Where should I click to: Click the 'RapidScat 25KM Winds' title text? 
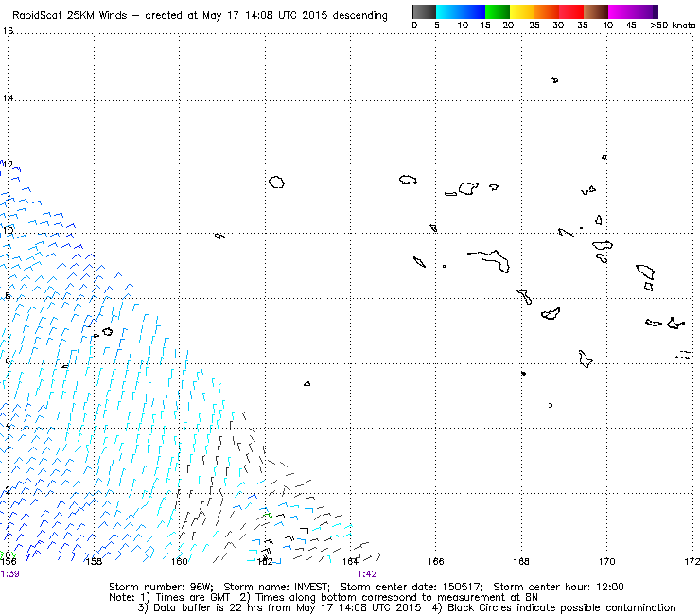click(x=70, y=16)
